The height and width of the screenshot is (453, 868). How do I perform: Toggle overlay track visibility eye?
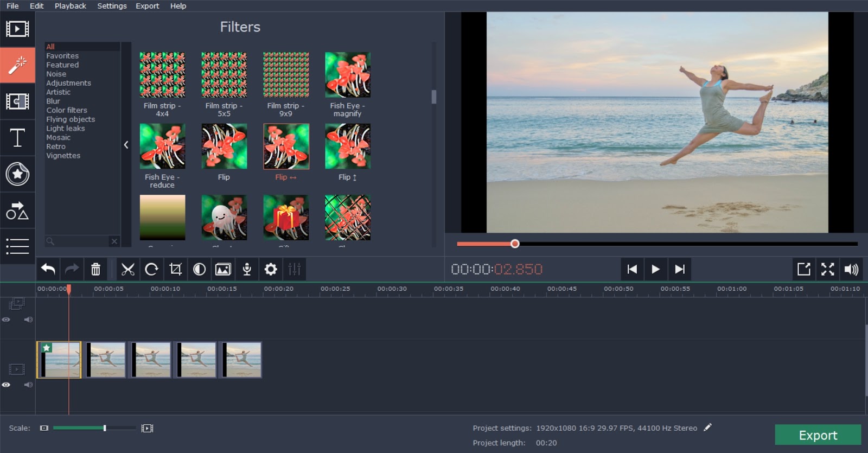point(6,320)
